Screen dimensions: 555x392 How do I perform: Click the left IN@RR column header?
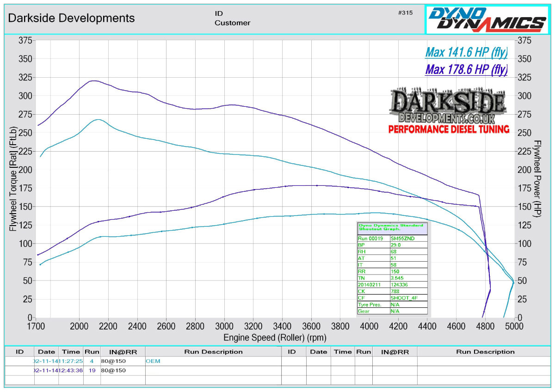(122, 352)
